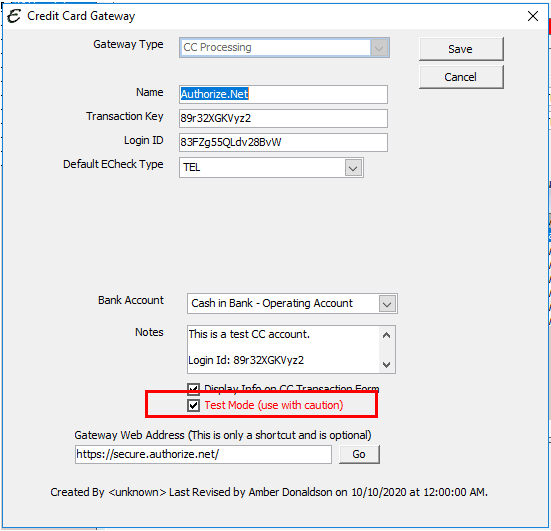
Task: Open the Bank Account dropdown arrow
Action: point(387,304)
